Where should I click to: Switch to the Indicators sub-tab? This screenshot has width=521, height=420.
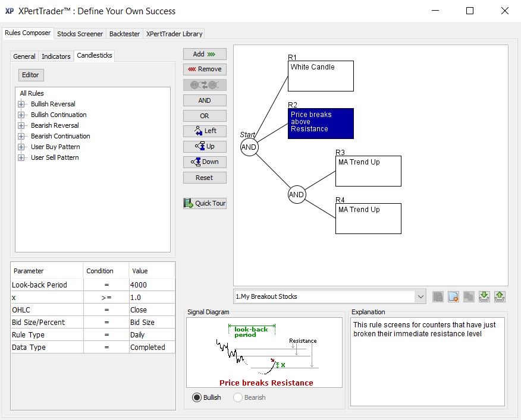point(56,56)
